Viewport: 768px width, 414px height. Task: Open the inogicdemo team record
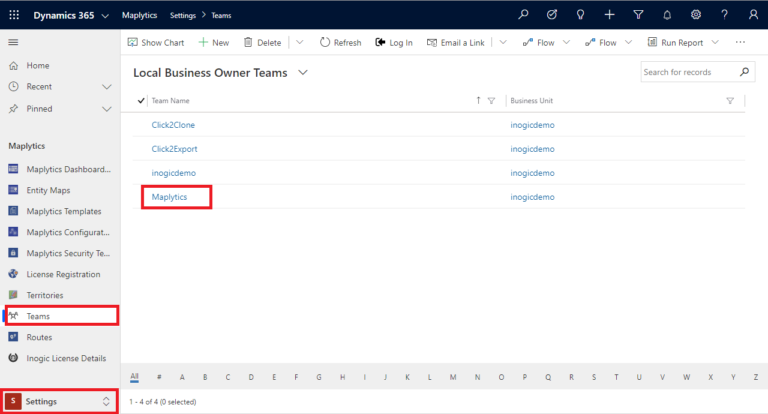click(173, 173)
